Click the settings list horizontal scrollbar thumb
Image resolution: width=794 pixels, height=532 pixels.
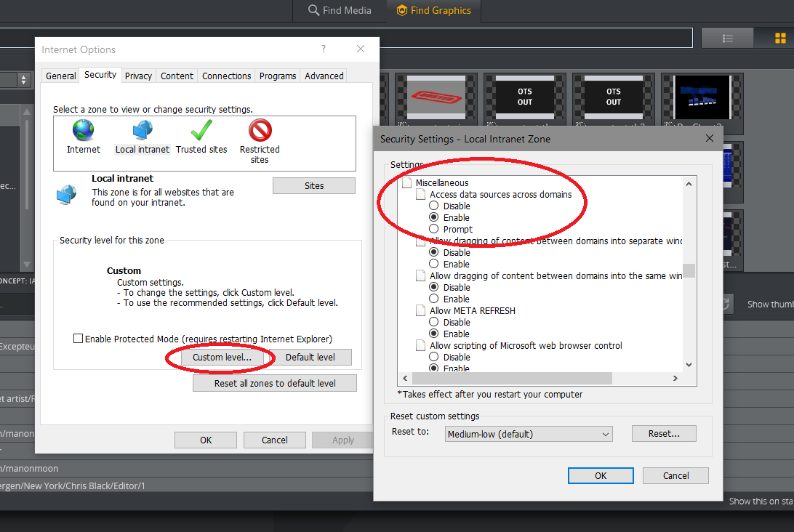tap(513, 378)
